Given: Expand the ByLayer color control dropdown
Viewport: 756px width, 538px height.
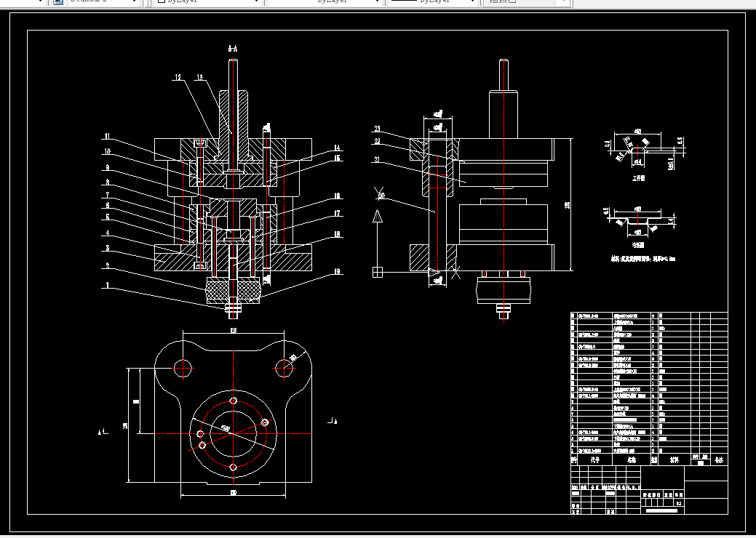Looking at the screenshot, I should 256,2.
